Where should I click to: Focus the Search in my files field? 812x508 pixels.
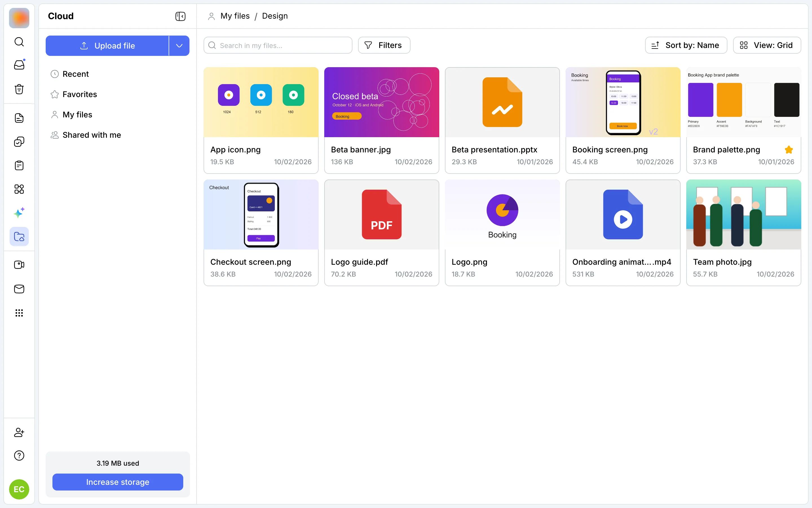coord(278,45)
